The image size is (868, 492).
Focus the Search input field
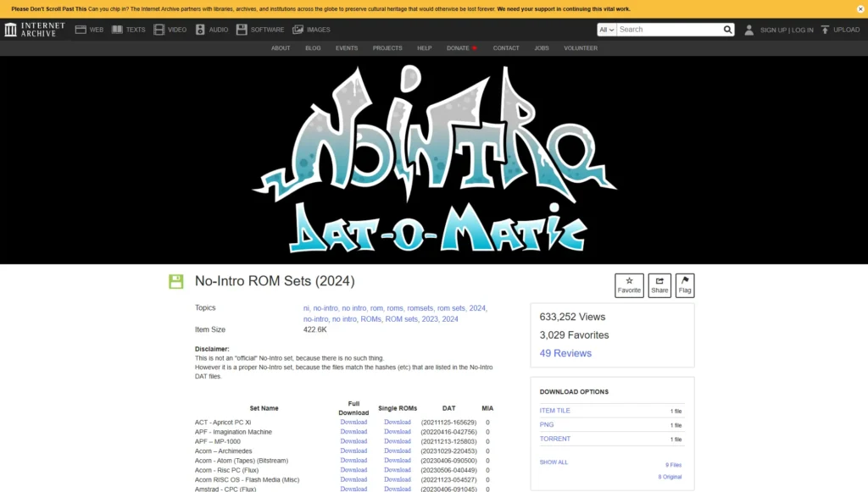[669, 30]
